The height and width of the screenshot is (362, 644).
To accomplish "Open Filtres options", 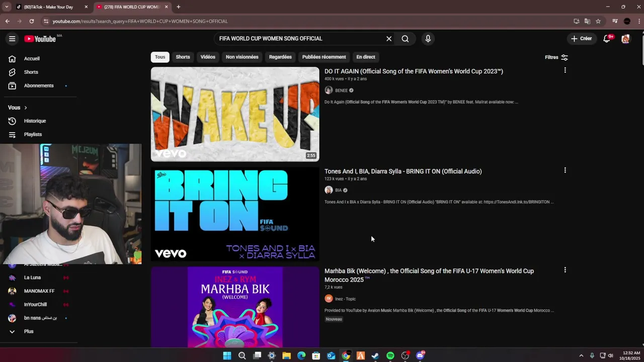I will point(556,57).
